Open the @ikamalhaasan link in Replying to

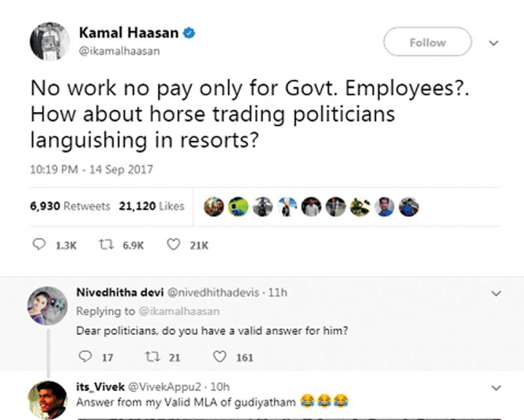click(179, 311)
